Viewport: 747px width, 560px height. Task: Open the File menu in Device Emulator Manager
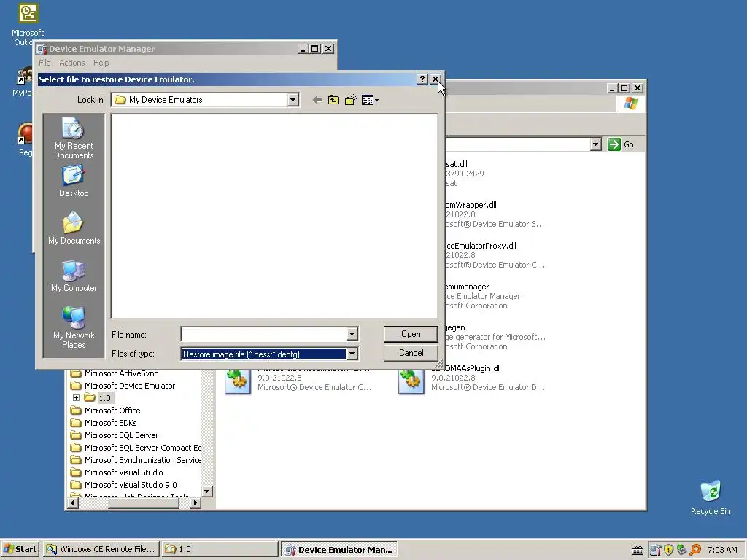pyautogui.click(x=44, y=63)
